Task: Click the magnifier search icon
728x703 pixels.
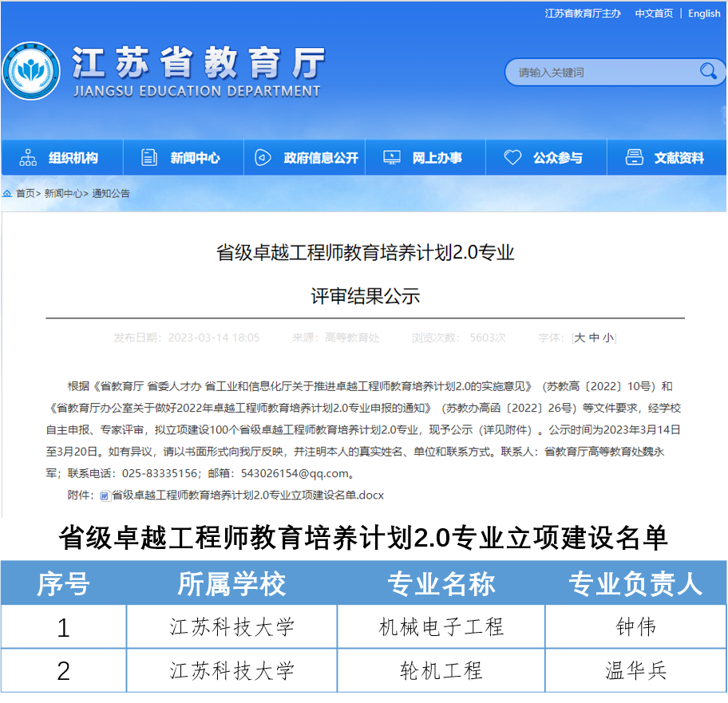Action: (x=707, y=72)
